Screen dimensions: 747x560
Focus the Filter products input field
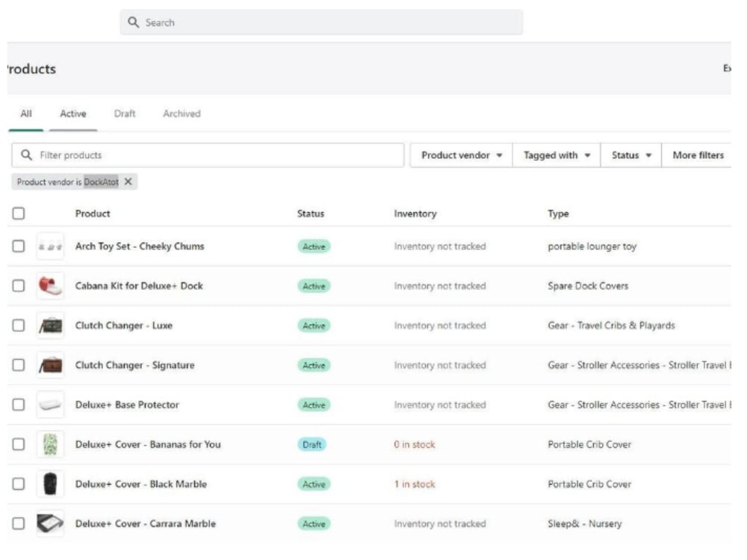pos(208,155)
